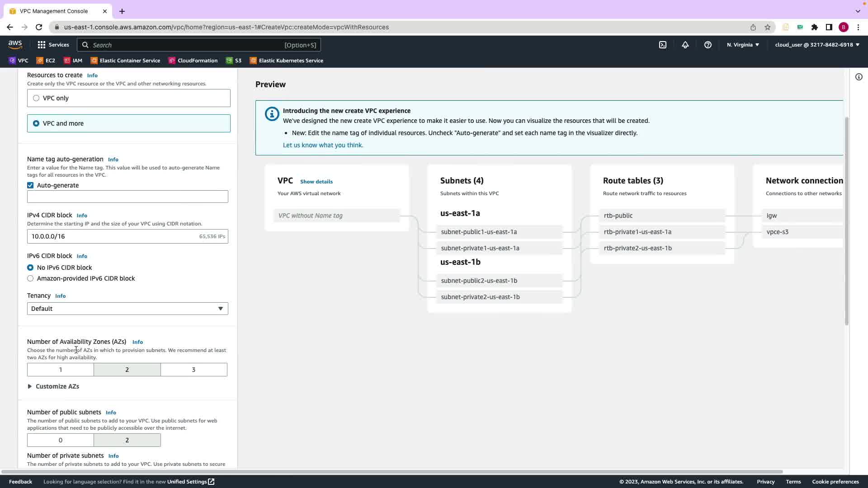This screenshot has width=868, height=488.
Task: Click the preview panel vertical scrollbar
Action: (846, 221)
